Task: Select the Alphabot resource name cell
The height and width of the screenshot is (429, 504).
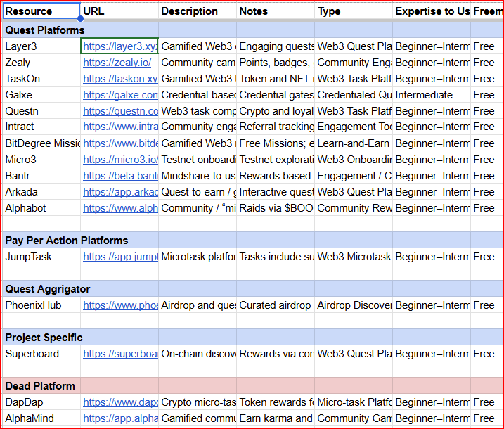Action: tap(41, 208)
